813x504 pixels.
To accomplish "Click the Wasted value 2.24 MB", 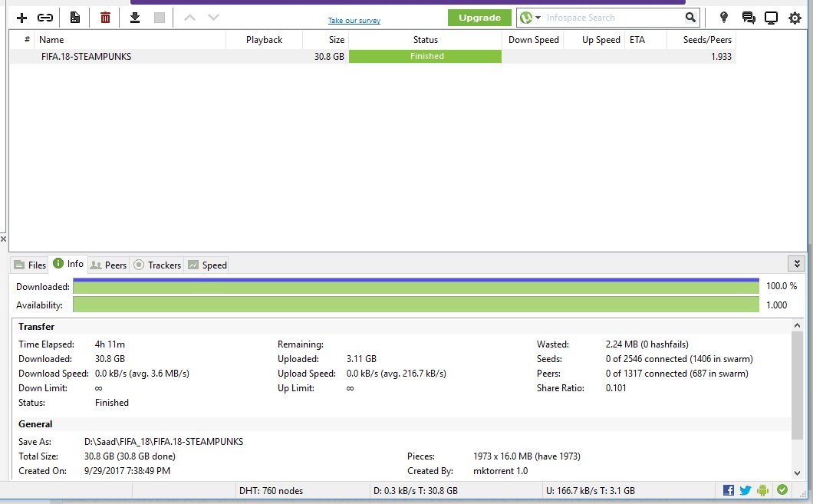I will [647, 344].
